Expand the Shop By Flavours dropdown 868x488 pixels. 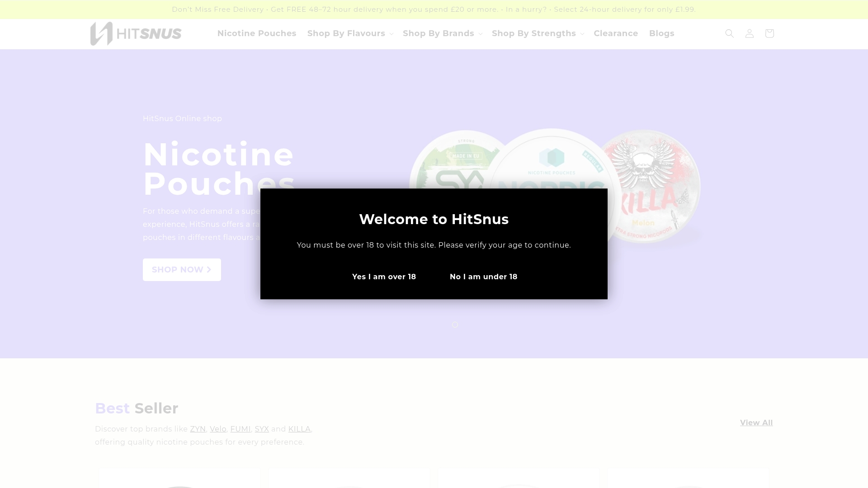click(346, 33)
